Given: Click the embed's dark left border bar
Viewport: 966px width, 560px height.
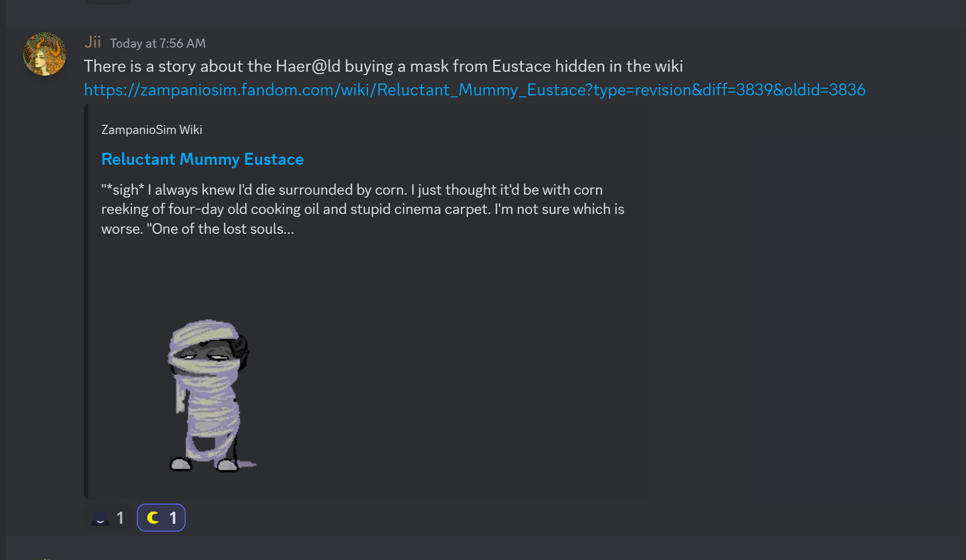Looking at the screenshot, I should tap(86, 301).
